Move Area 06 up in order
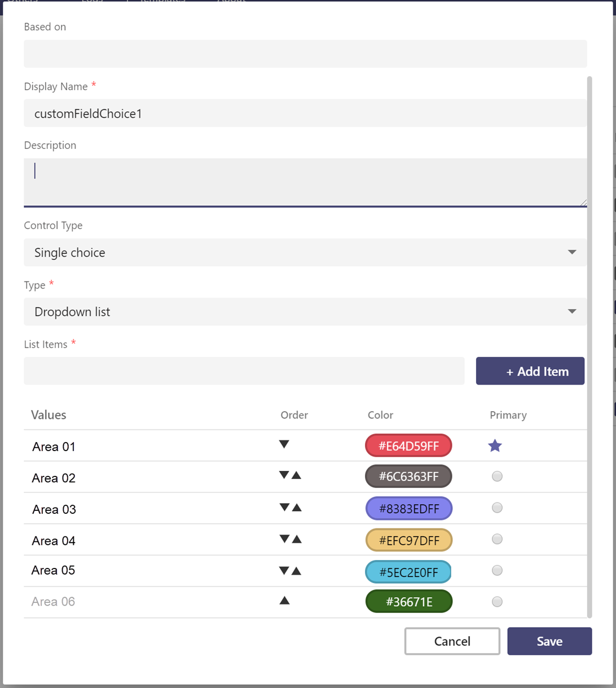Screen dimensions: 616x688 pos(285,601)
